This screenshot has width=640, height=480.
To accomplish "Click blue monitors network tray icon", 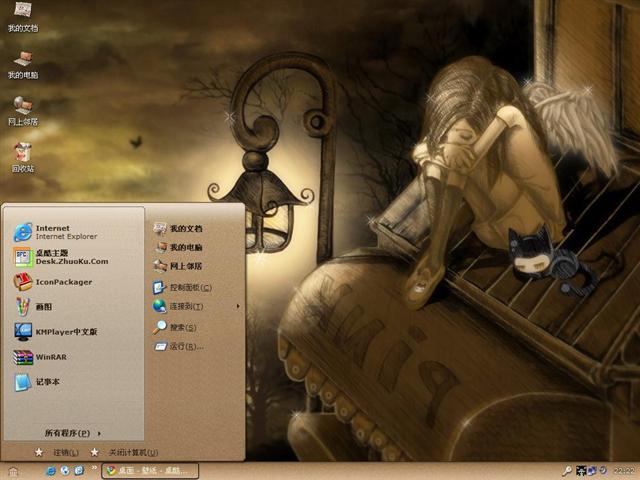I will (591, 471).
